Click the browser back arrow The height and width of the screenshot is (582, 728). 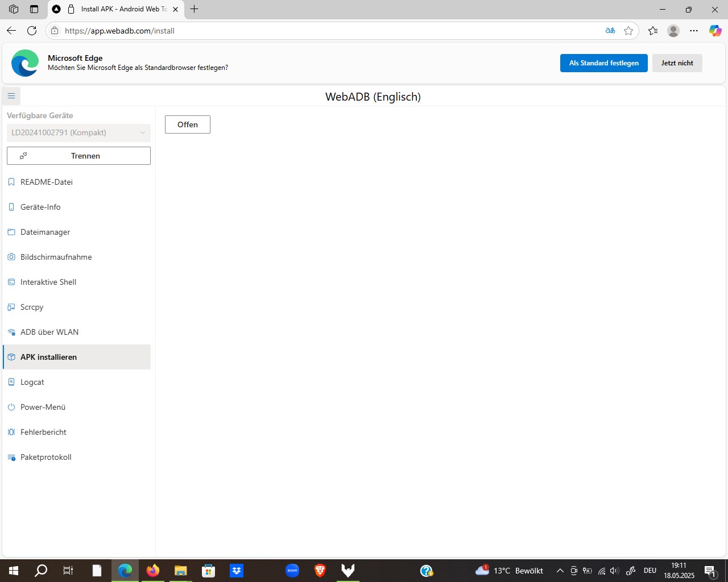pos(11,31)
